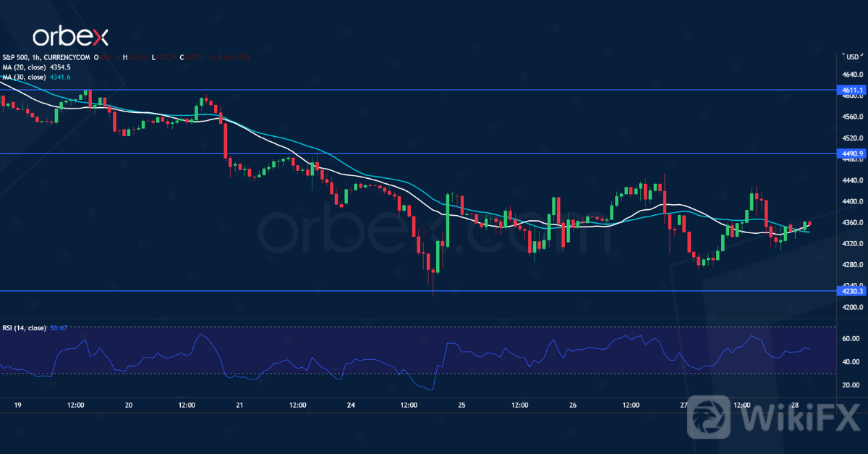Click the 4611.1 price level label

pyautogui.click(x=854, y=90)
